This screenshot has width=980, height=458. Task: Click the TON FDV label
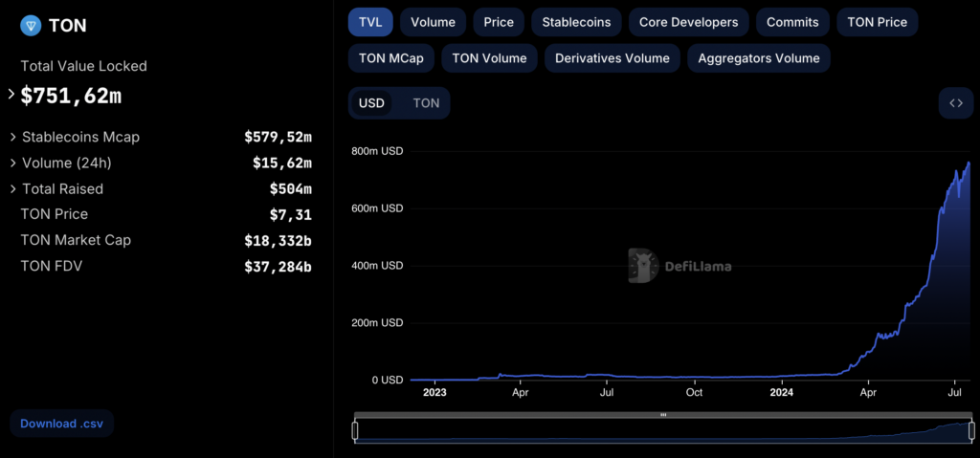tap(52, 266)
